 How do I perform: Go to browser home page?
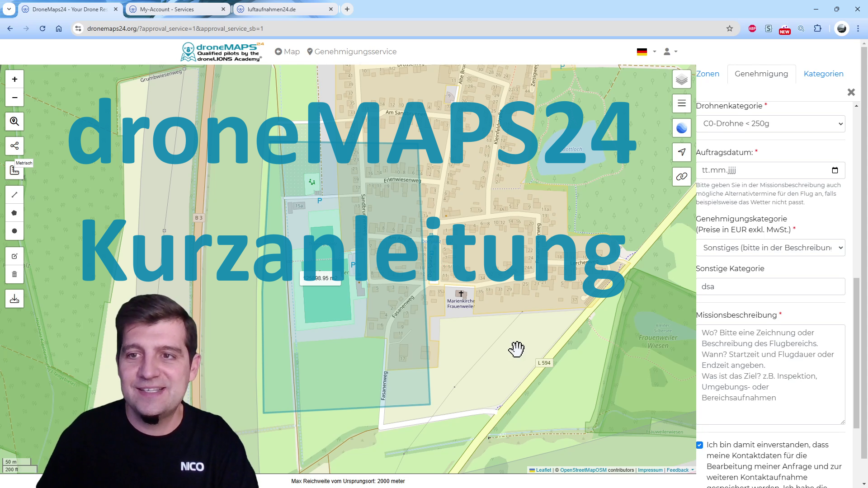click(x=59, y=28)
